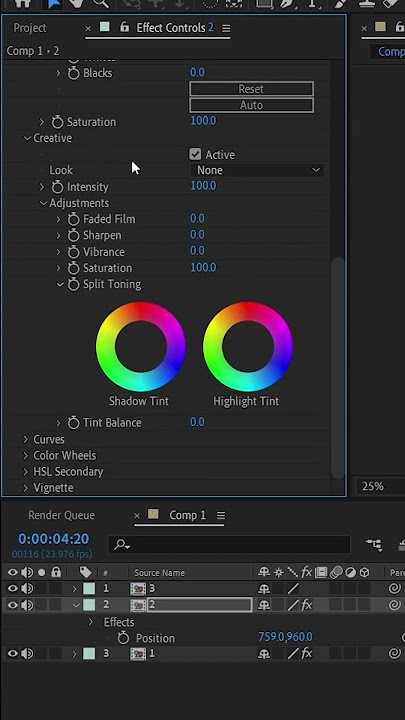Uncheck the Active checkbox under Creative
This screenshot has height=720, width=405.
click(195, 154)
